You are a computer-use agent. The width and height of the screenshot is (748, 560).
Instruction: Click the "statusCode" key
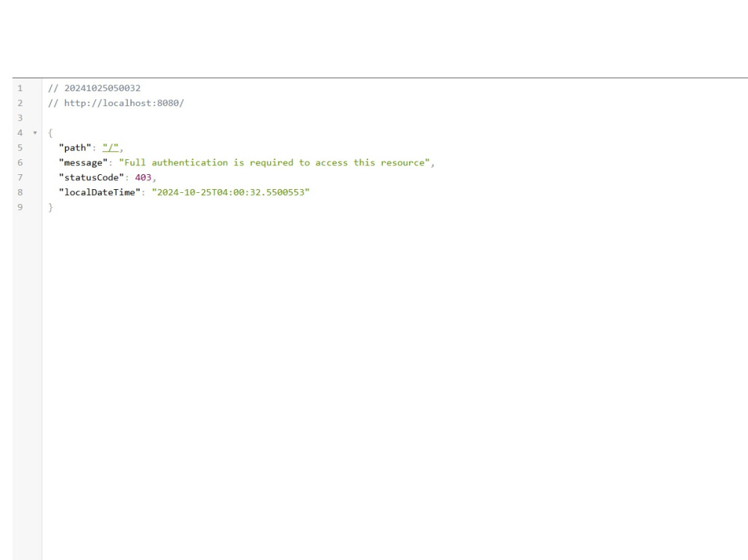click(x=91, y=177)
